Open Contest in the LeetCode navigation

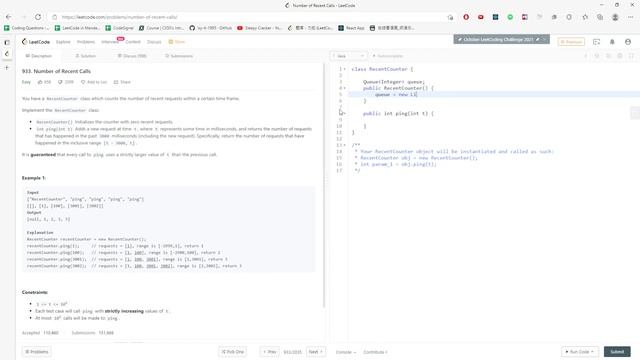133,42
